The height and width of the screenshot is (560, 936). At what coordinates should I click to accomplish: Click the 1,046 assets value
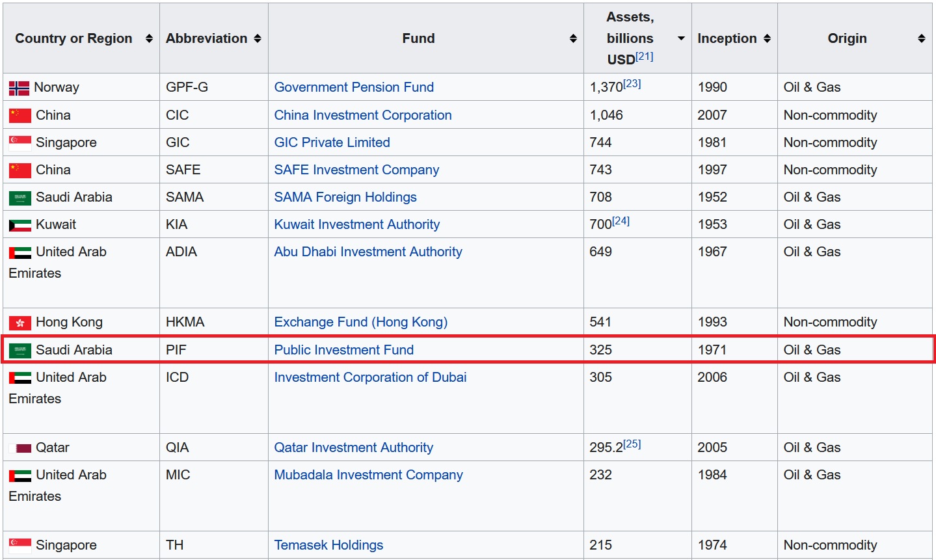606,115
